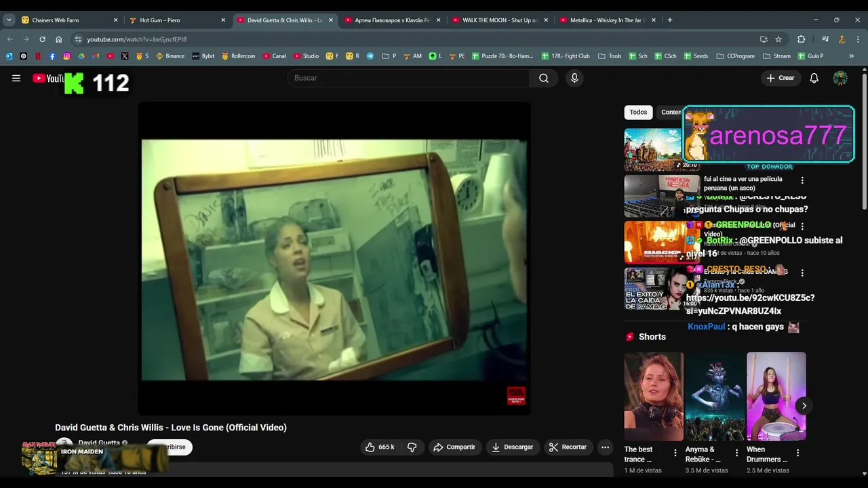
Task: Open options for 'Anyma & Rebüke' short
Action: pos(736,453)
